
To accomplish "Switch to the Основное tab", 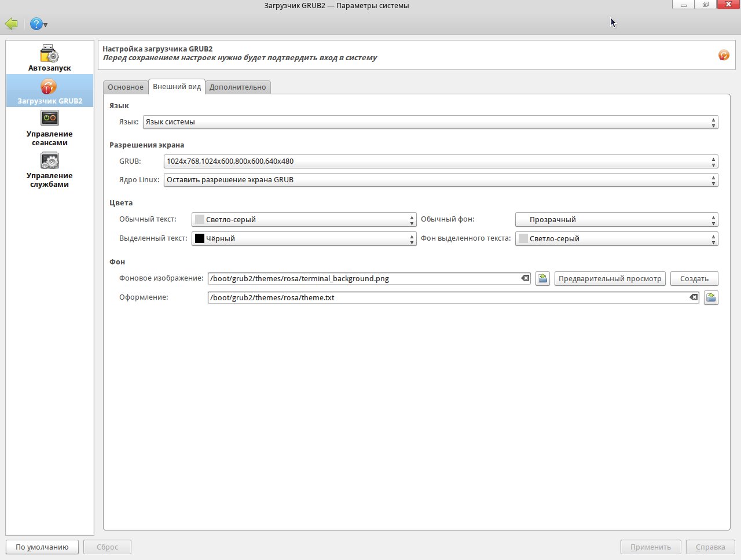I will click(126, 87).
